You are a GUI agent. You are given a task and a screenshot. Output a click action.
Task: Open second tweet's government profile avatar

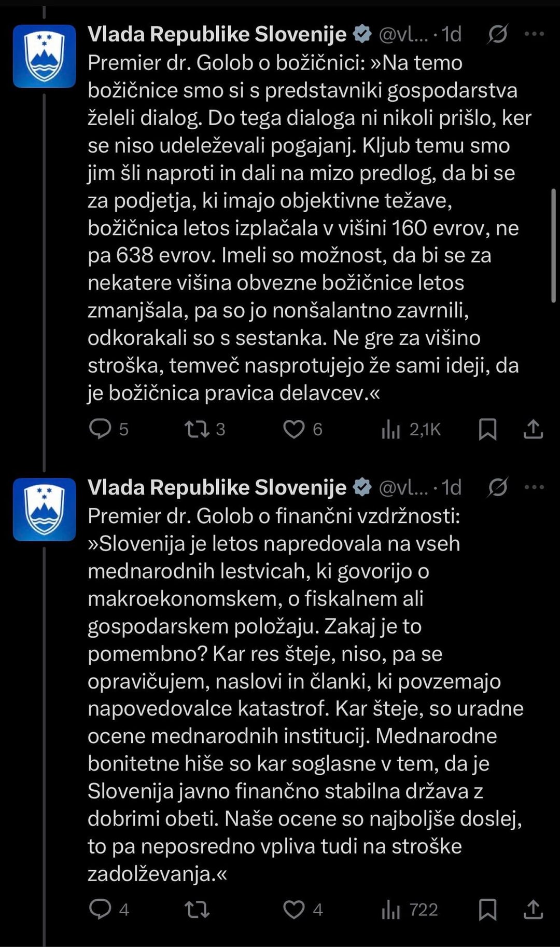45,509
